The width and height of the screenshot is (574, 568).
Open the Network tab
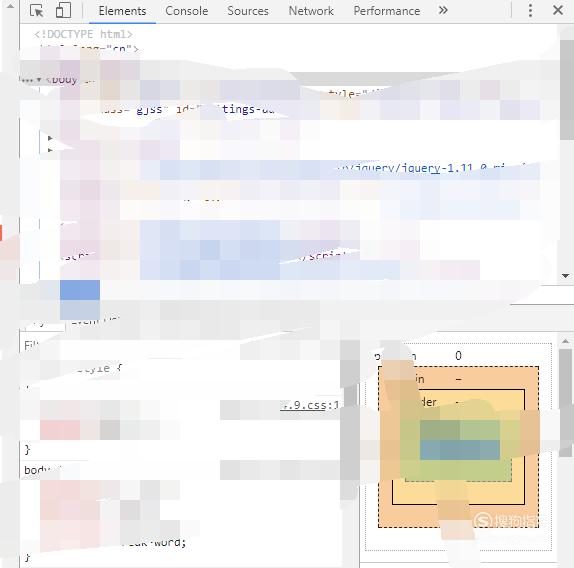click(x=311, y=11)
